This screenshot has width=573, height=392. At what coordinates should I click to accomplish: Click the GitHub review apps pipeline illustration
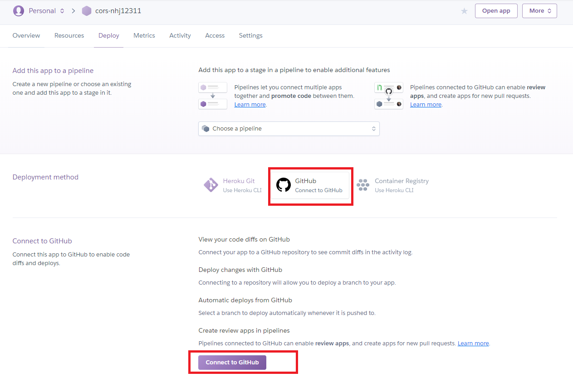tap(389, 96)
